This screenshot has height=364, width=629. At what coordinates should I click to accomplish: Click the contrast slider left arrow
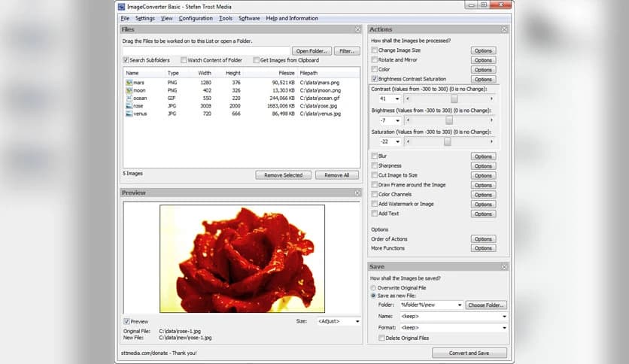pyautogui.click(x=408, y=99)
